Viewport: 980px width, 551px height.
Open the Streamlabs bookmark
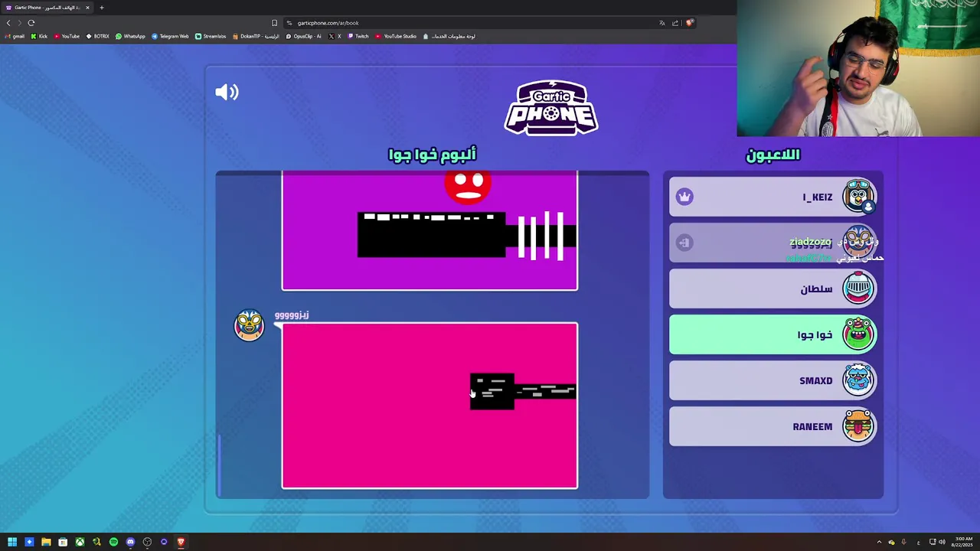(211, 36)
